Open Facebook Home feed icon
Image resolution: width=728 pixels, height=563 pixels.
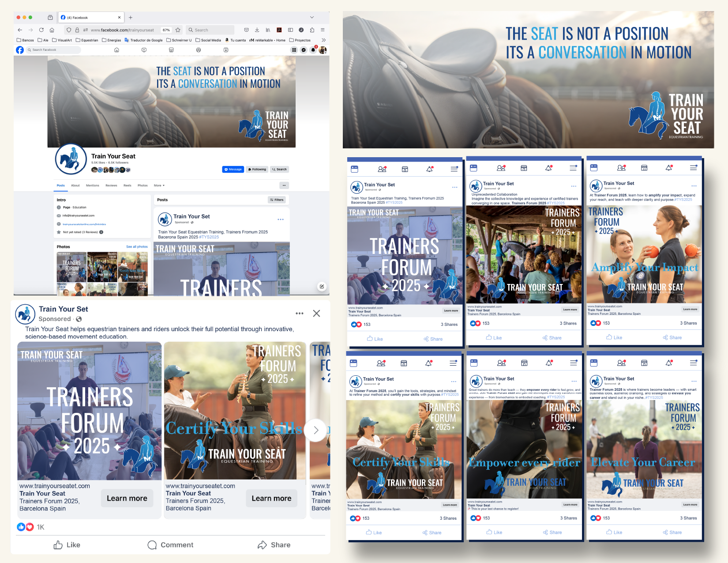116,50
